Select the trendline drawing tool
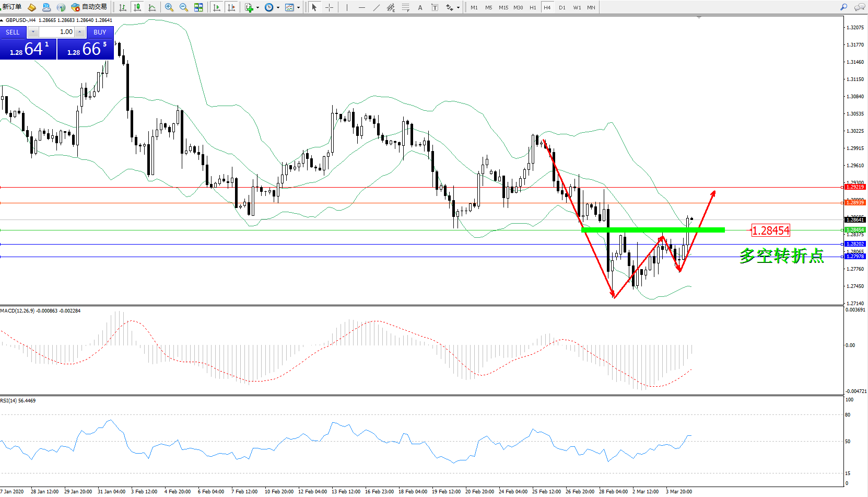The width and height of the screenshot is (868, 497). tap(377, 7)
